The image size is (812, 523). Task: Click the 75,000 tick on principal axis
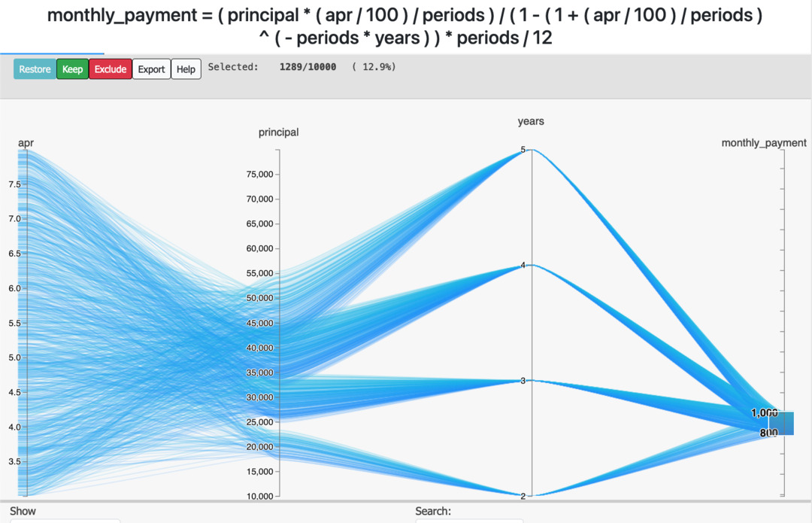[x=260, y=174]
